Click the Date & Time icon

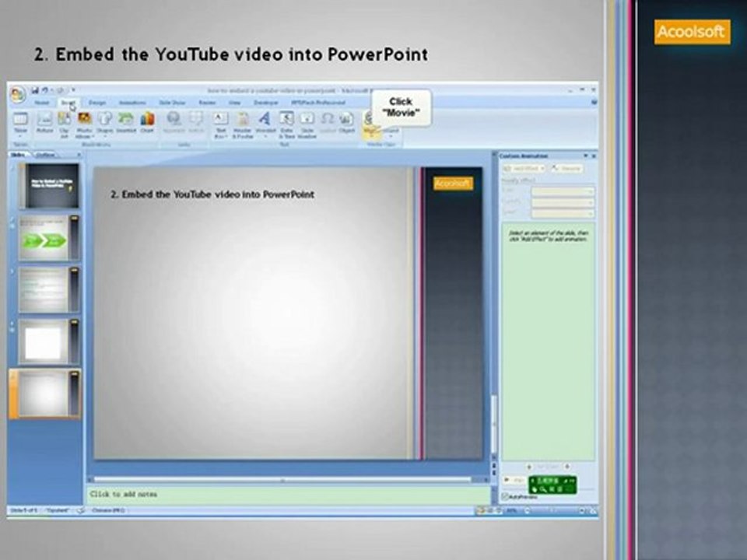286,124
